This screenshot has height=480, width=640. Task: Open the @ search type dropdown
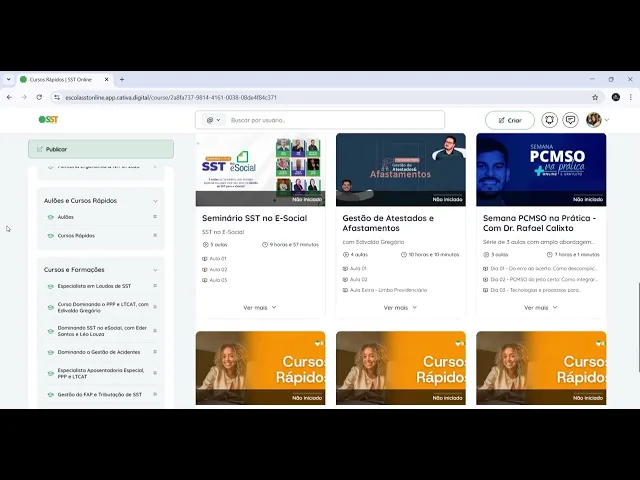point(213,120)
